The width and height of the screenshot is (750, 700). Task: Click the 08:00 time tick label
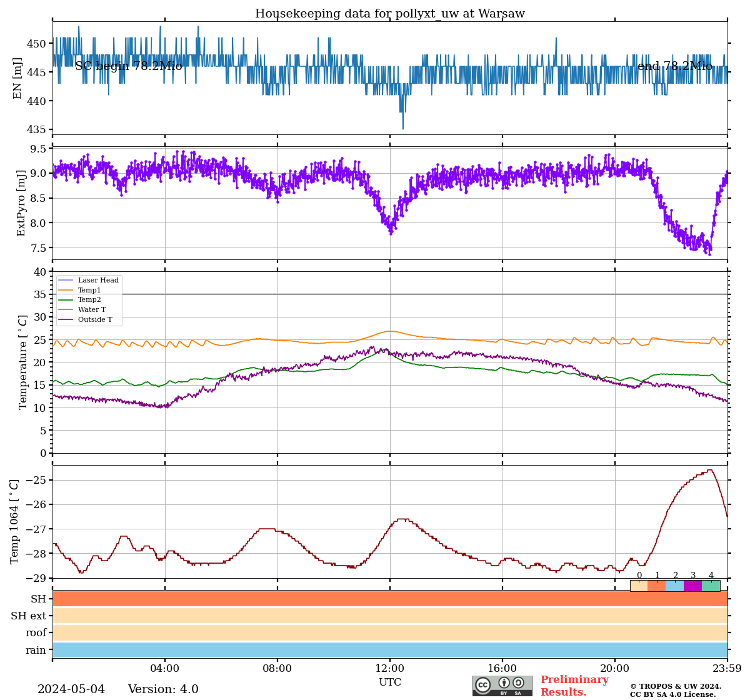point(277,669)
